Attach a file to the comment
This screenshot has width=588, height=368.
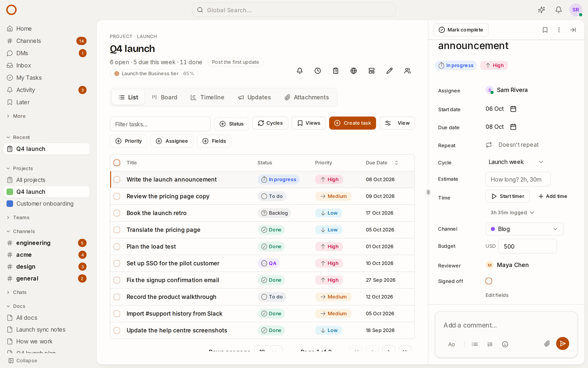(x=547, y=344)
